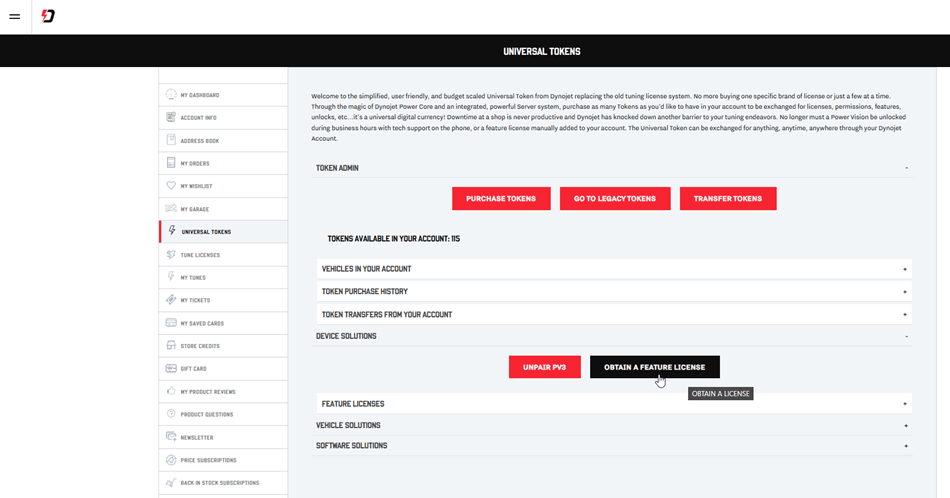Click Go To Legacy Tokens button
Image resolution: width=950 pixels, height=498 pixels.
coord(615,199)
